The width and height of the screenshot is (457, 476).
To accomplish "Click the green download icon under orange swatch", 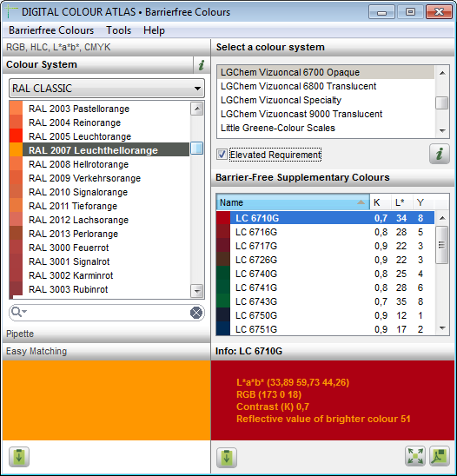I will point(19,457).
